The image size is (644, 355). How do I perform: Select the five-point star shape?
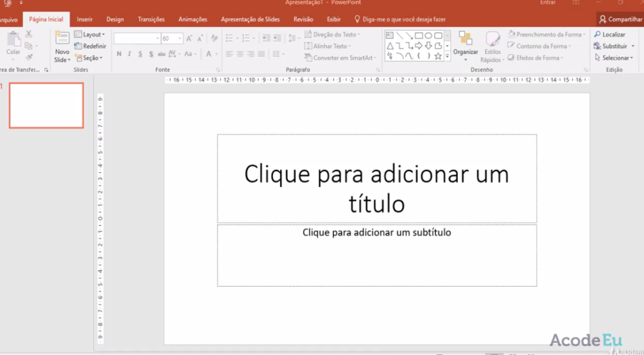(x=438, y=56)
